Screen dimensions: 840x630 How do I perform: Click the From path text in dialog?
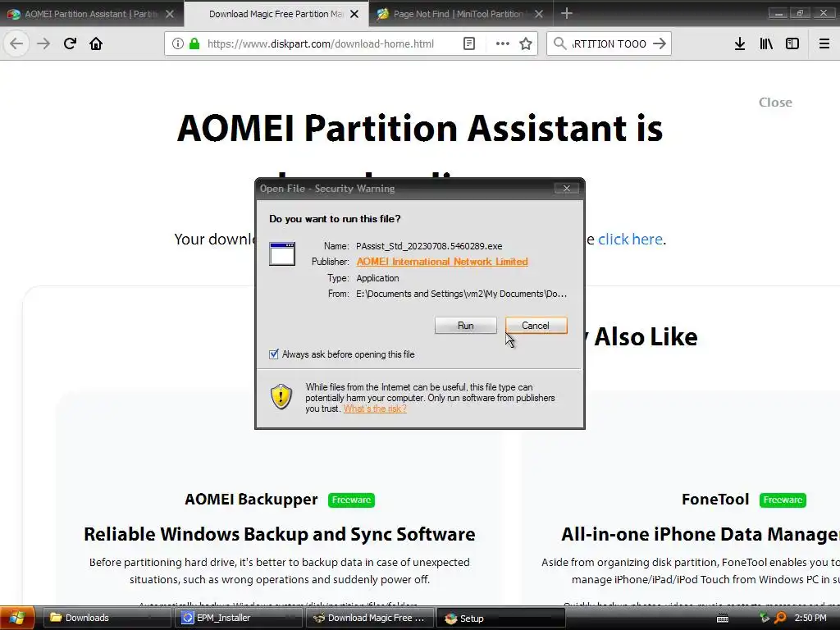click(461, 294)
